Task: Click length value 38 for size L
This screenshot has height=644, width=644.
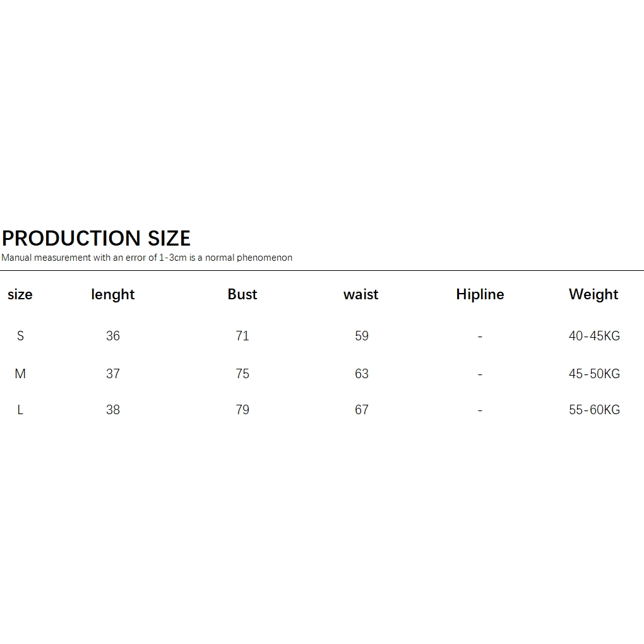Action: (113, 410)
